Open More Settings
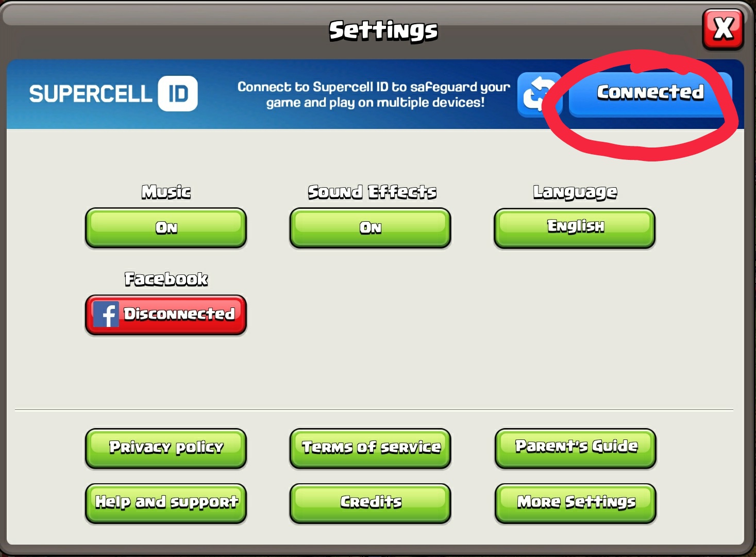 tap(576, 503)
